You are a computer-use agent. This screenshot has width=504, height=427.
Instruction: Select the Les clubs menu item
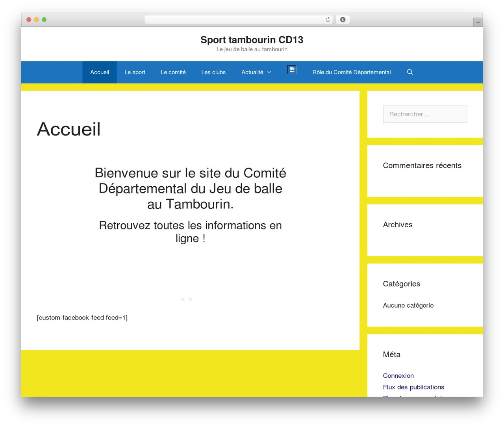pyautogui.click(x=213, y=72)
